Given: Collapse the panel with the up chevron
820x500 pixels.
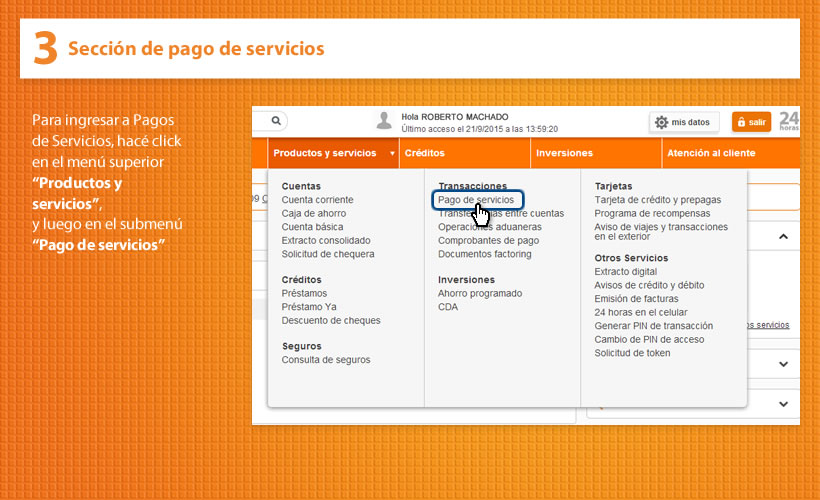Looking at the screenshot, I should pos(783,237).
